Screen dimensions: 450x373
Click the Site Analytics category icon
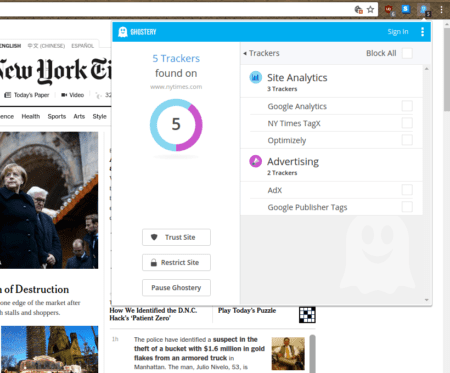pyautogui.click(x=256, y=77)
